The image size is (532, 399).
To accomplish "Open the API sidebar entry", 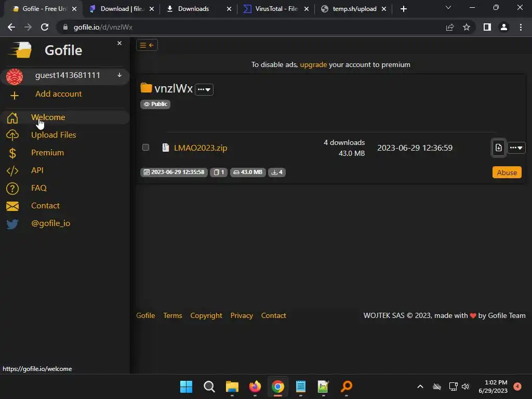I will tap(37, 170).
